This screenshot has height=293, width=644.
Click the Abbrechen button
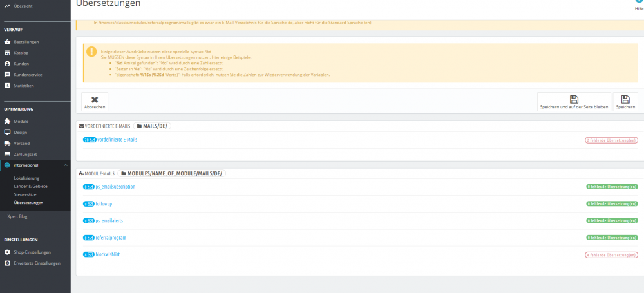95,102
